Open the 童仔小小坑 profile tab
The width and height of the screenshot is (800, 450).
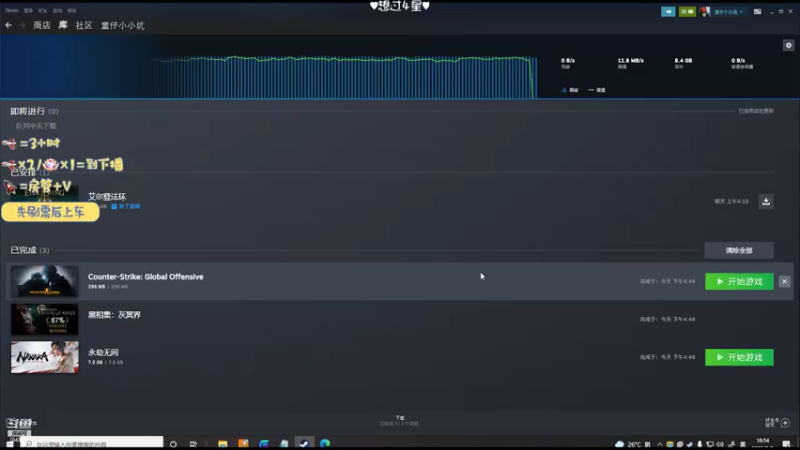click(x=122, y=26)
